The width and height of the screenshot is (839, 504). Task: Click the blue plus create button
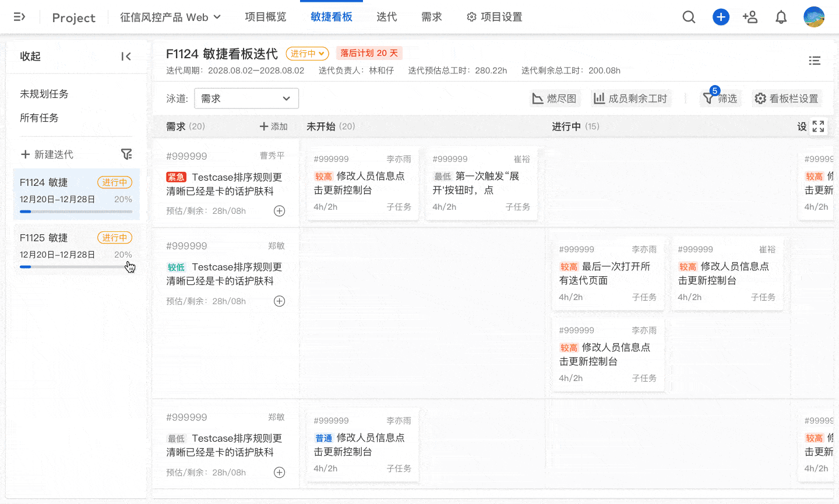click(x=721, y=17)
